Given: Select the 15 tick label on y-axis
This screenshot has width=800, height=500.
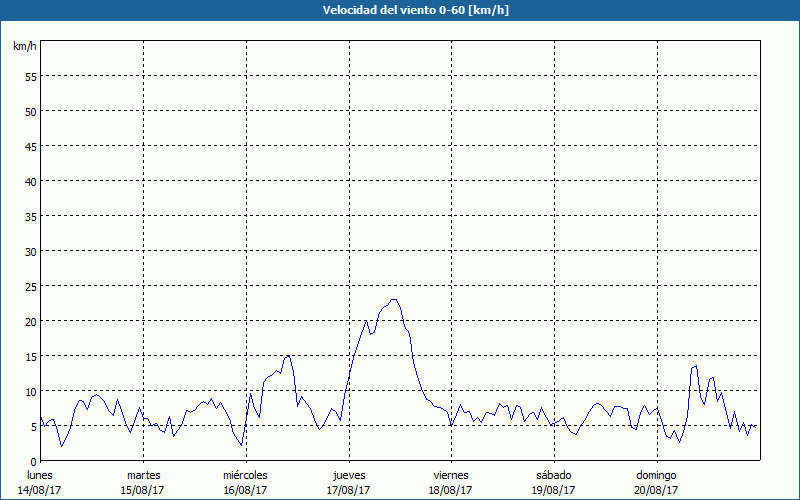Looking at the screenshot, I should (x=30, y=356).
